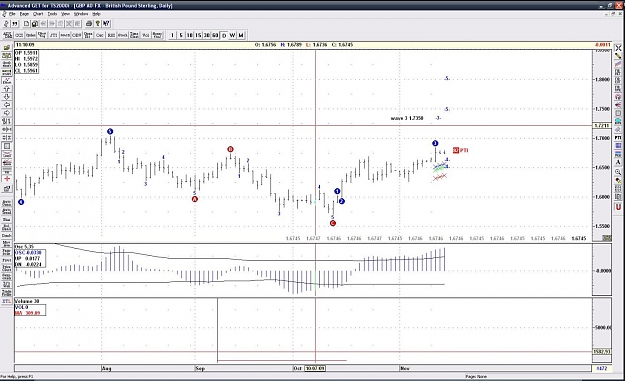Select the Vol study button

[x=146, y=35]
